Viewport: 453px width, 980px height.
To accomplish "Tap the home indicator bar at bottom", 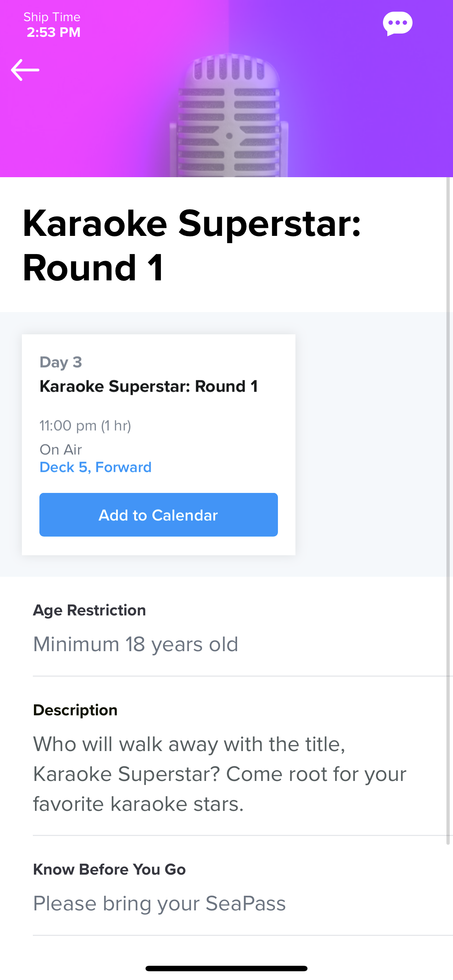I will [x=226, y=968].
